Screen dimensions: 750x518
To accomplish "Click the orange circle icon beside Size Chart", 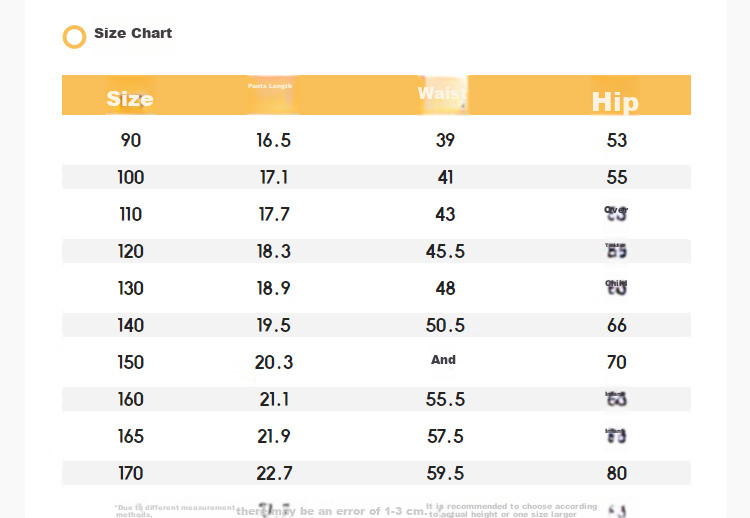I will click(75, 37).
